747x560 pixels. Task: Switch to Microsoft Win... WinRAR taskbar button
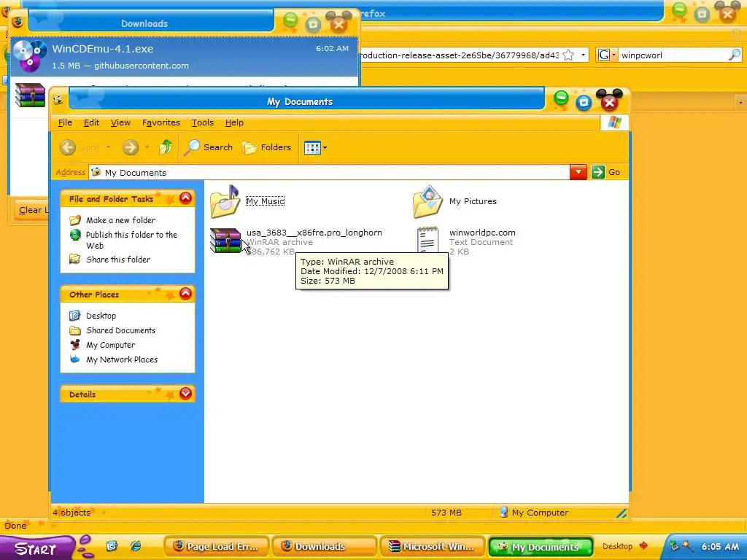coord(432,547)
